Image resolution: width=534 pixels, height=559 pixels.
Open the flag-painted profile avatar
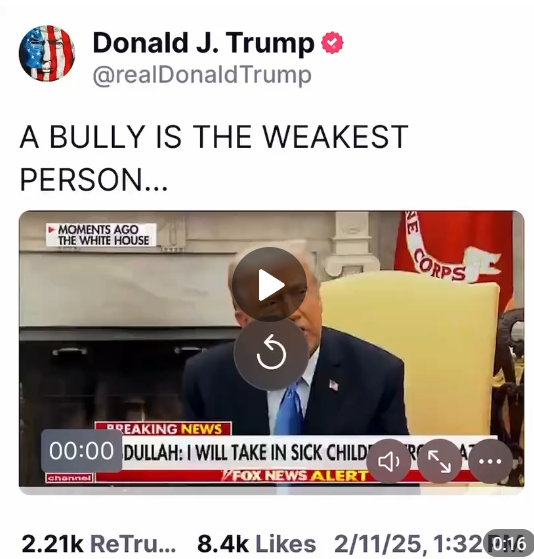click(47, 53)
